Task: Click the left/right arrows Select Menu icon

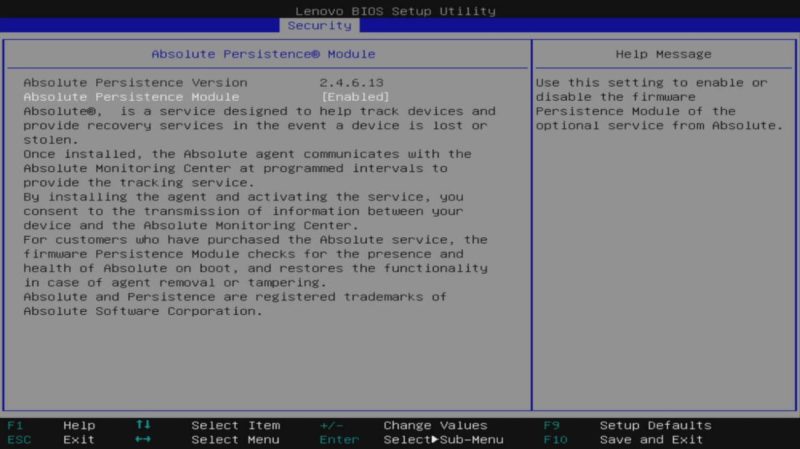Action: pos(143,439)
